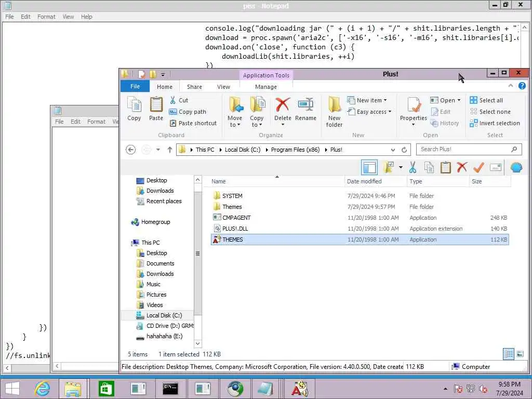Click the Copy icon in the Clipboard group
532x399 pixels.
click(134, 109)
